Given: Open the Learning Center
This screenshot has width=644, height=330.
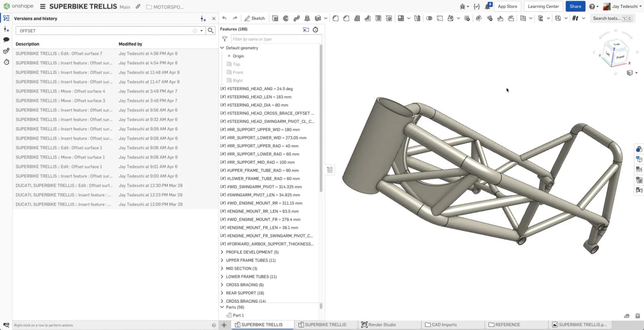Looking at the screenshot, I should [x=543, y=6].
